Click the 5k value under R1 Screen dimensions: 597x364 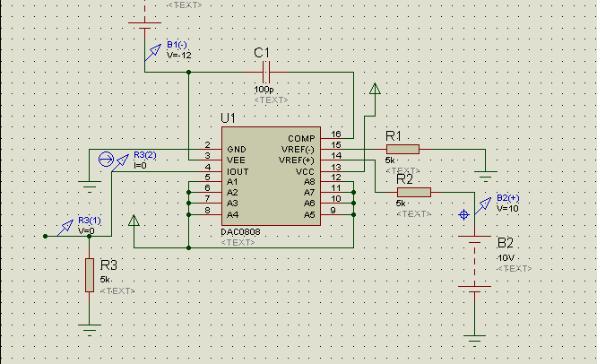click(x=390, y=160)
